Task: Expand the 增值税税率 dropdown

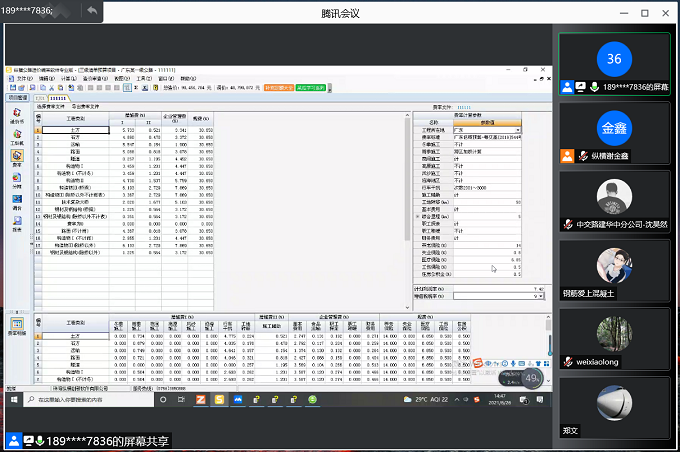Action: tap(540, 296)
